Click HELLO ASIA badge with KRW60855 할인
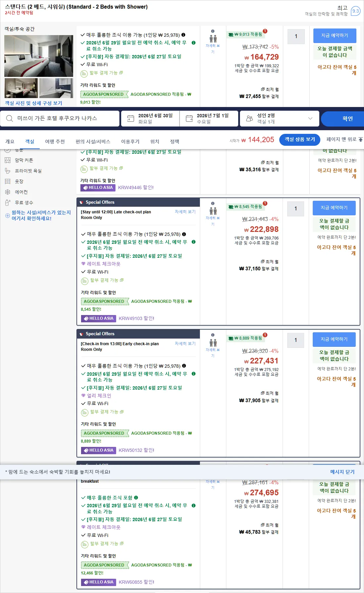 point(99,582)
